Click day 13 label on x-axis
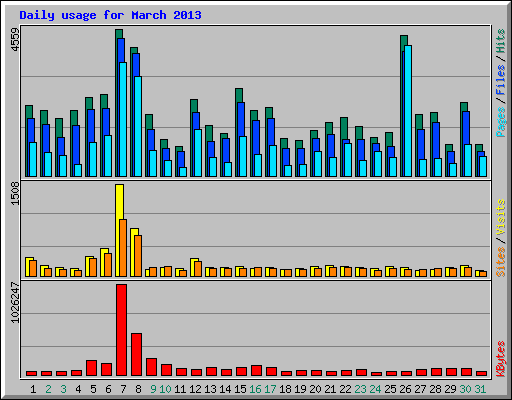Screen dimensions: 512x400 pos(210,389)
